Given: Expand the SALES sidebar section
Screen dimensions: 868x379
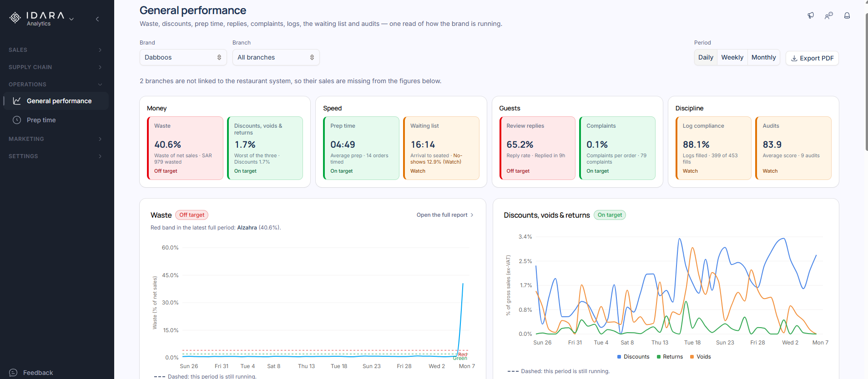Looking at the screenshot, I should pos(55,50).
